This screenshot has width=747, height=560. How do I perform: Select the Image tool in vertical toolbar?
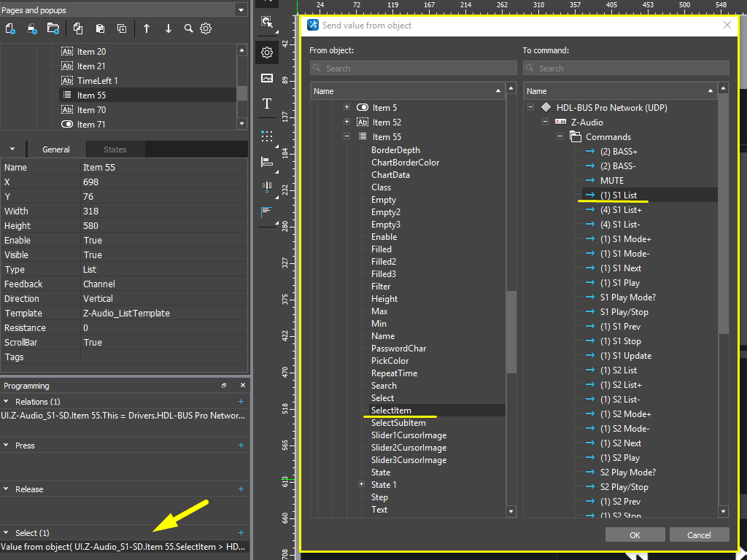267,78
